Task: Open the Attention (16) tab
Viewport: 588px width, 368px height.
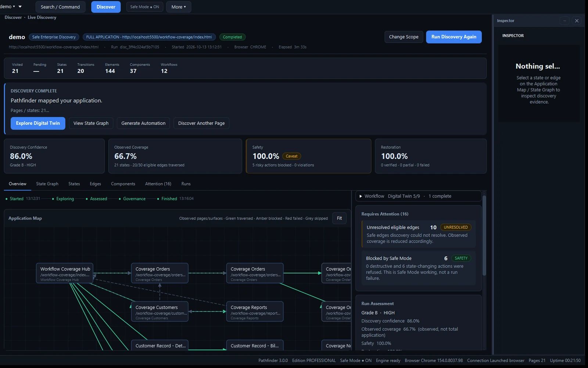Action: click(158, 184)
